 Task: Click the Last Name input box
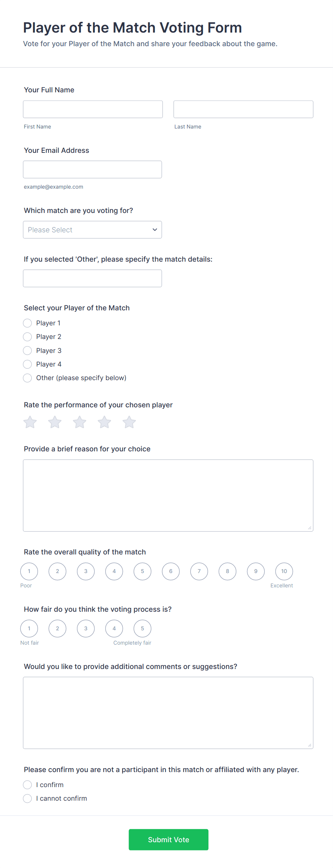click(243, 109)
